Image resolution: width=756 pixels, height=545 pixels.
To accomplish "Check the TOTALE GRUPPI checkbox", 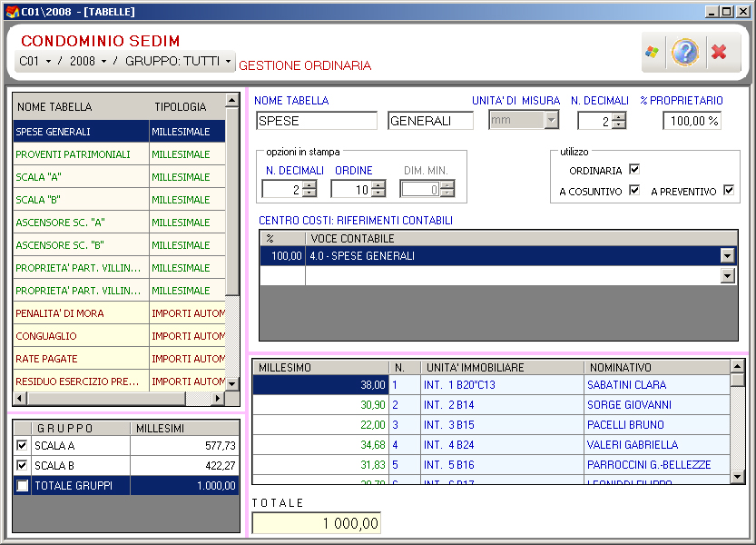I will (22, 486).
